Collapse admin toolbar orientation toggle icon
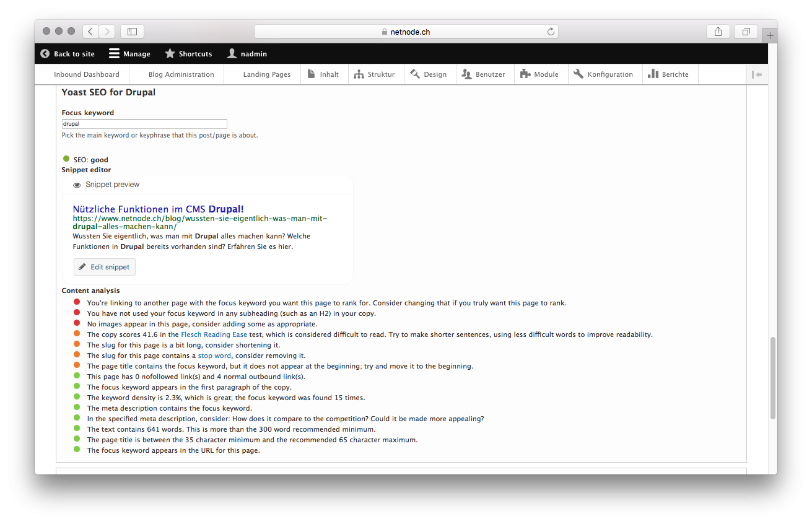812x524 pixels. click(756, 74)
